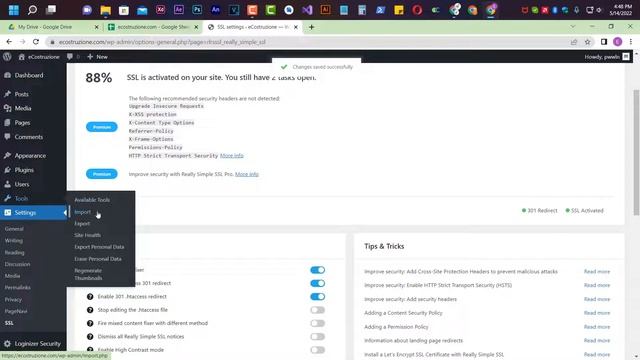Screen dimensions: 640x360
Task: Select Regenerate Thumbnails from Tools submenu
Action: (88, 274)
